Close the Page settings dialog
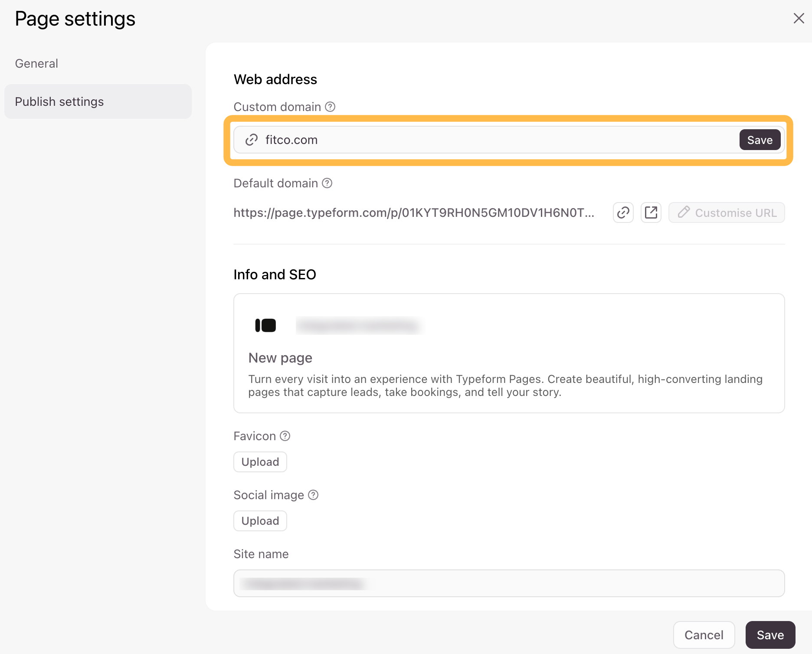 (x=799, y=18)
